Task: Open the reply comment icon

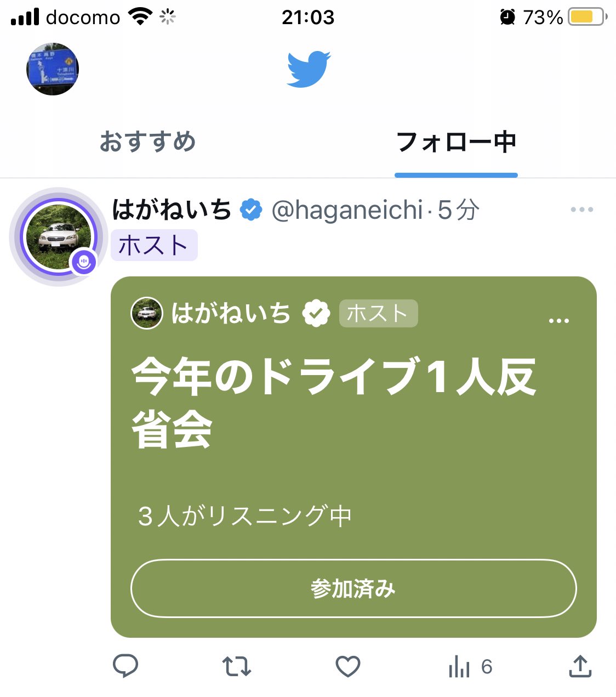Action: point(126,666)
